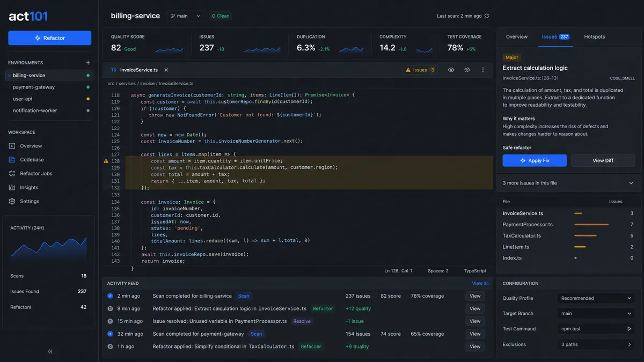644x362 pixels.
Task: Click the Overview icon in Workspace sidebar
Action: coord(12,146)
